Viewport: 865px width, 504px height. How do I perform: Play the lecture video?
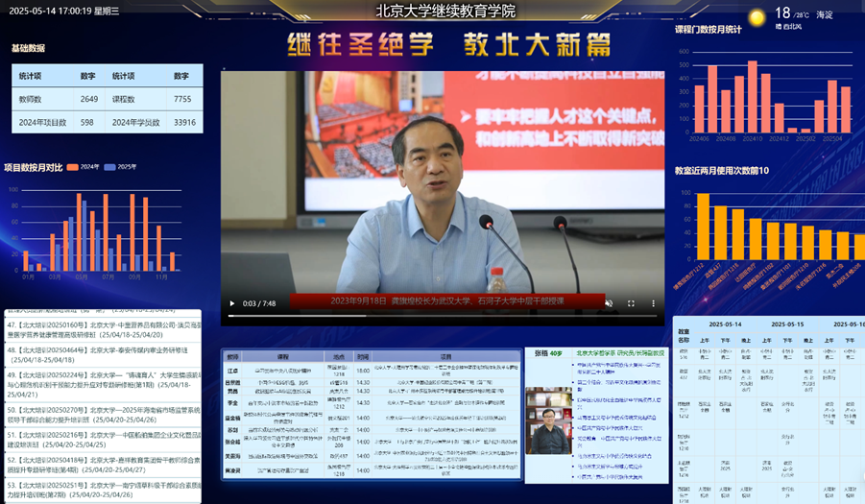coord(231,303)
